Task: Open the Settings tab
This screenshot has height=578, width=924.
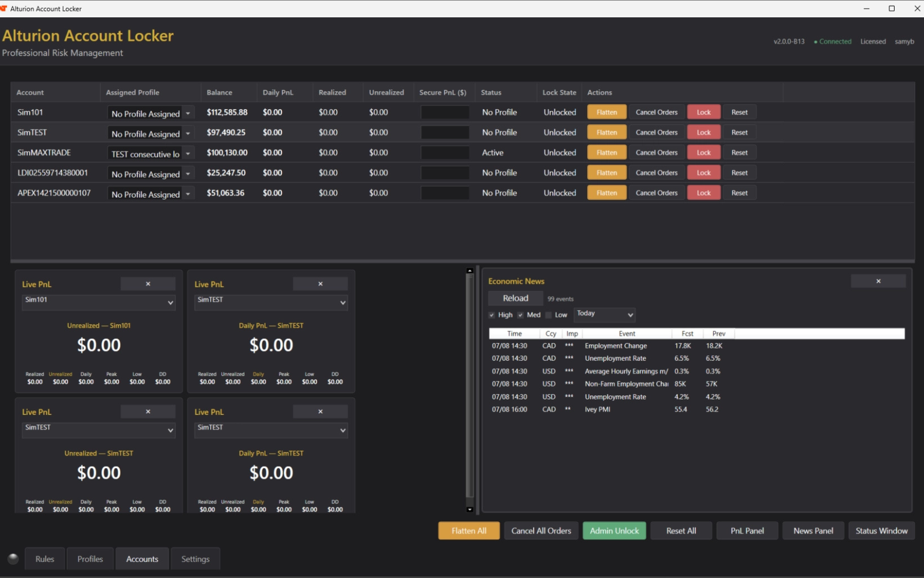Action: pos(195,559)
